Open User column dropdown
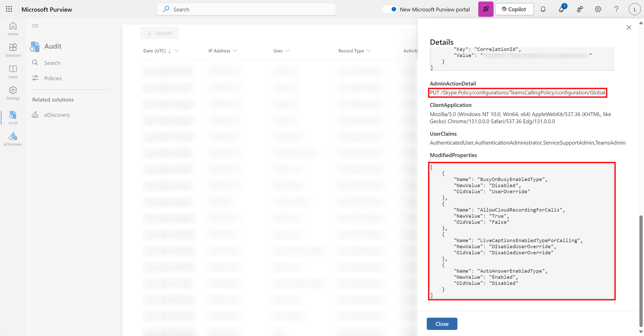Viewport: 644px width, 336px height. click(x=287, y=51)
